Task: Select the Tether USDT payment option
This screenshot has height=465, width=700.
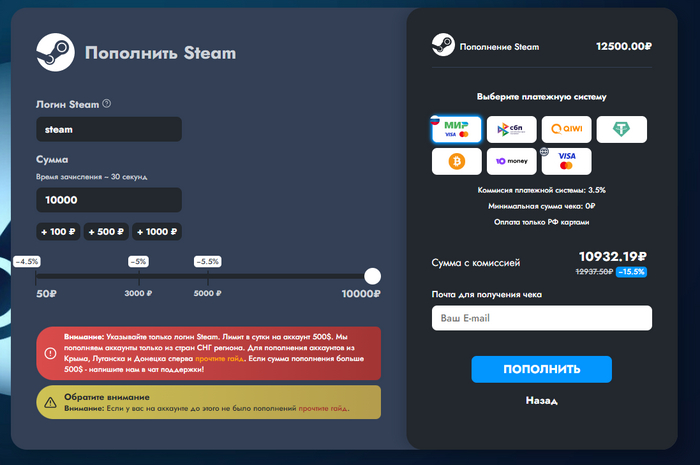Action: [x=621, y=129]
